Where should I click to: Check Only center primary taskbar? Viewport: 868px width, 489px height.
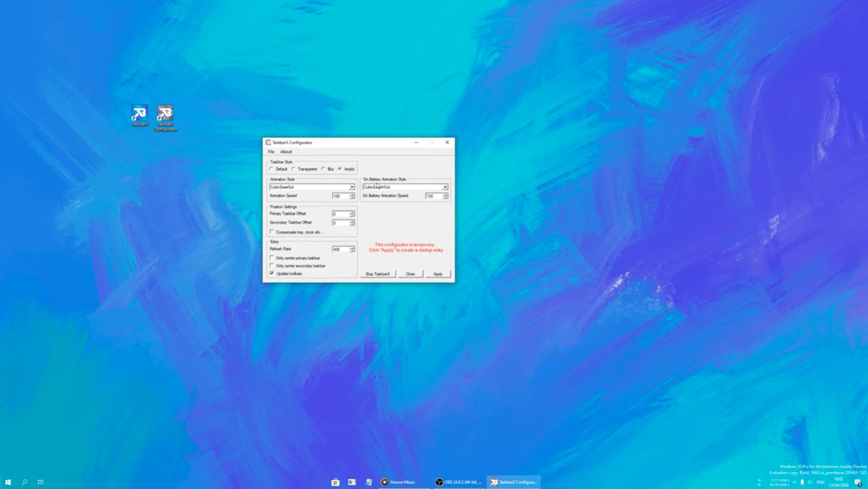[x=272, y=258]
